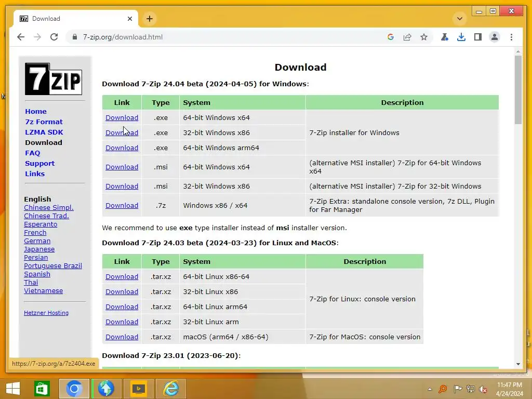Image resolution: width=532 pixels, height=399 pixels.
Task: Open the Home sidebar link
Action: [x=36, y=111]
